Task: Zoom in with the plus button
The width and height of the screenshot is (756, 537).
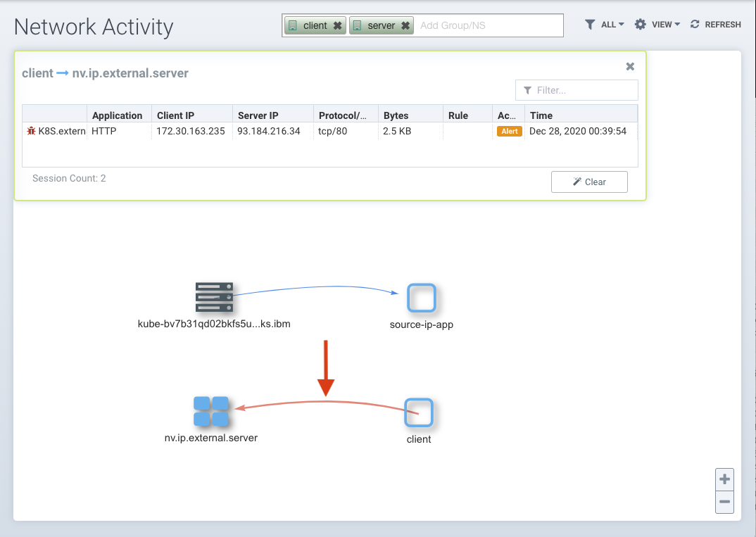Action: point(724,480)
